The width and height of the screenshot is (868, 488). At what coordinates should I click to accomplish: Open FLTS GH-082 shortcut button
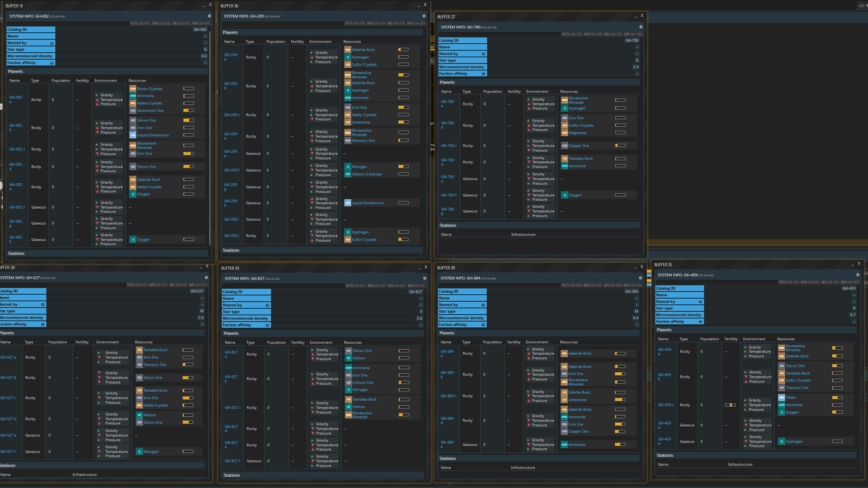[140, 23]
